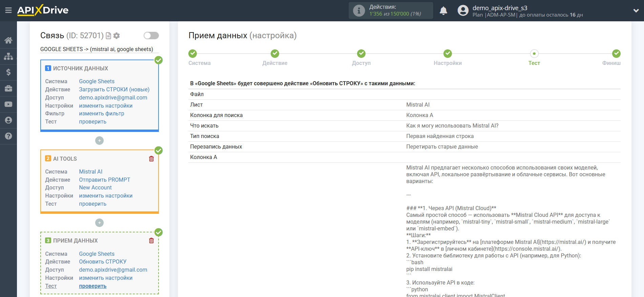Click 'Как я могу использовать Mistral AI?' value

(x=452, y=125)
